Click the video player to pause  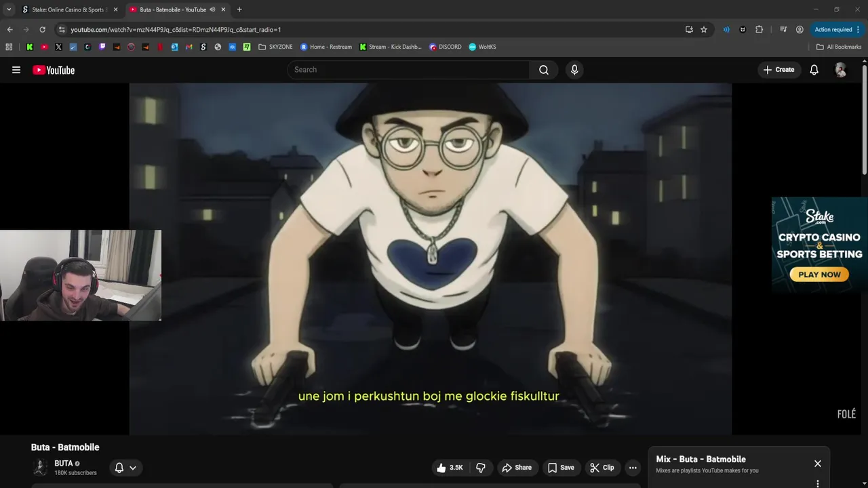(x=431, y=258)
